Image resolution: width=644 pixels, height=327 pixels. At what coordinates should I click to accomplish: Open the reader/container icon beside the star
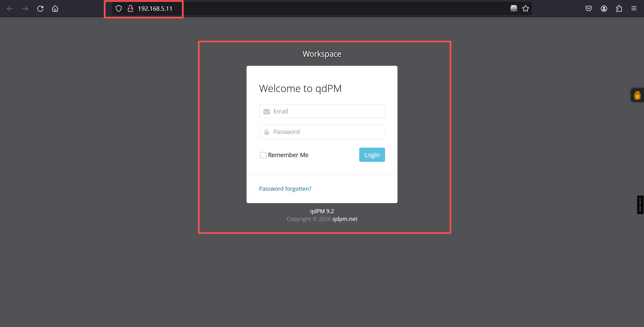[514, 9]
